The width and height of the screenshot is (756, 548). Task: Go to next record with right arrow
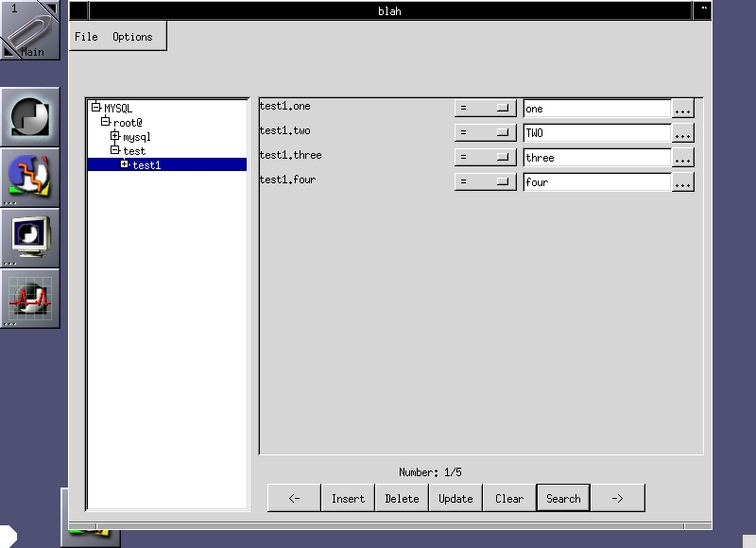click(617, 498)
